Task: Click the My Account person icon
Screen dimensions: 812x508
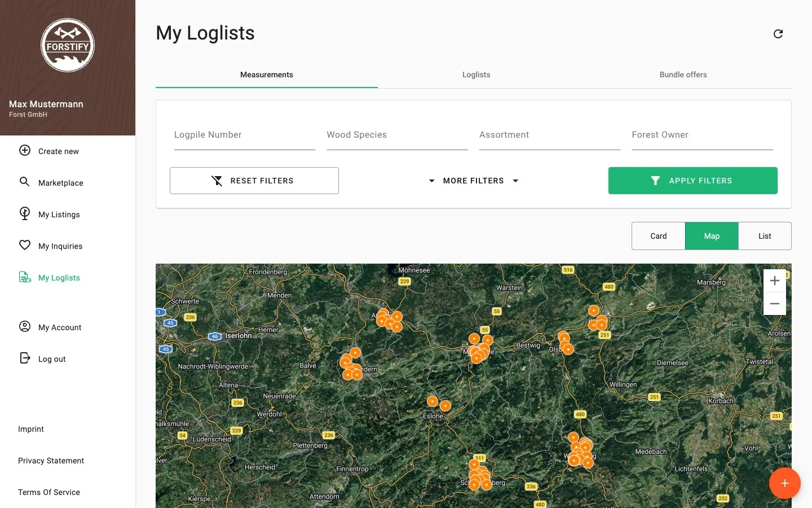Action: 25,326
